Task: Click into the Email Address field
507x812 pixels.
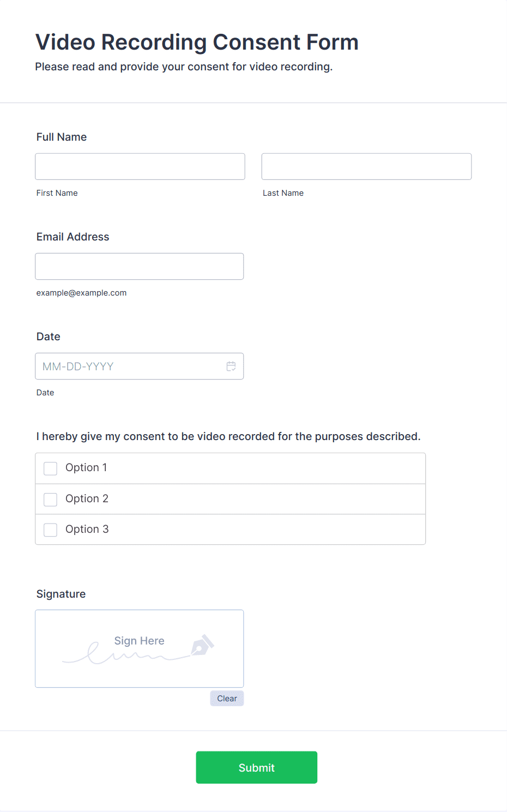Action: click(140, 266)
